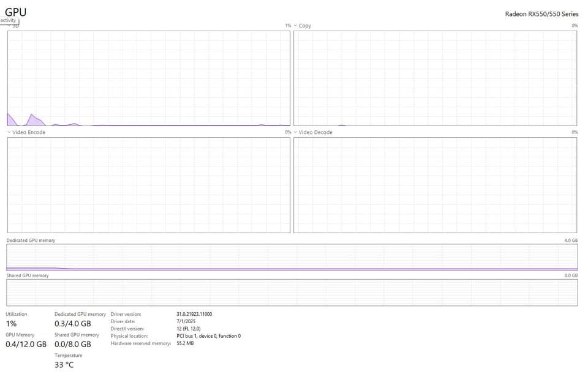Viewport: 588px width, 374px height.
Task: Click the driver date 7/1/2025
Action: (186, 321)
